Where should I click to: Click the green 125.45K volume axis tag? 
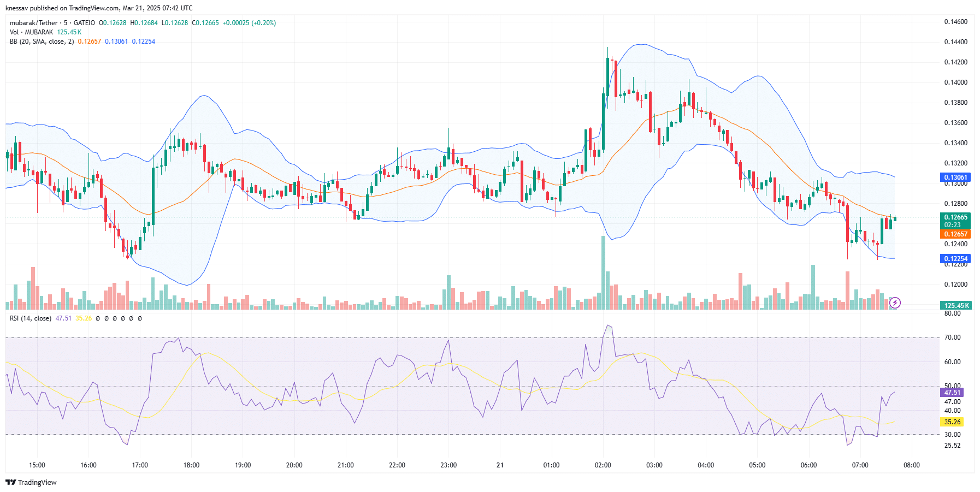[955, 306]
